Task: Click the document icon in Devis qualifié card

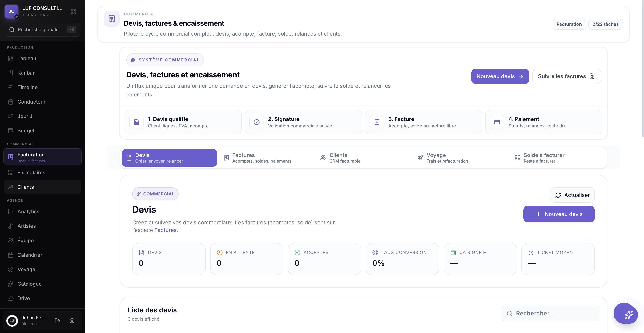Action: tap(136, 122)
